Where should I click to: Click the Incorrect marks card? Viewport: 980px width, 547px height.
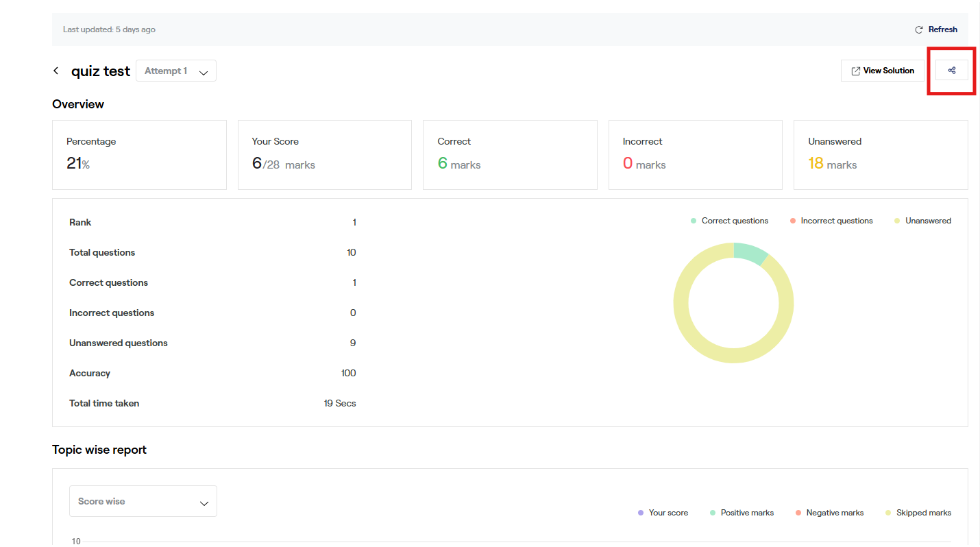point(695,155)
